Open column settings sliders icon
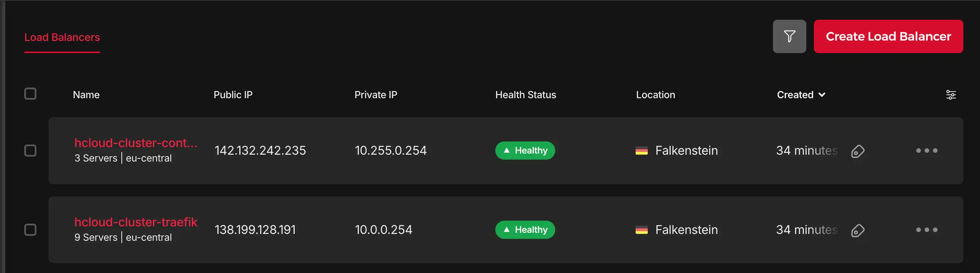Image resolution: width=980 pixels, height=273 pixels. point(950,95)
